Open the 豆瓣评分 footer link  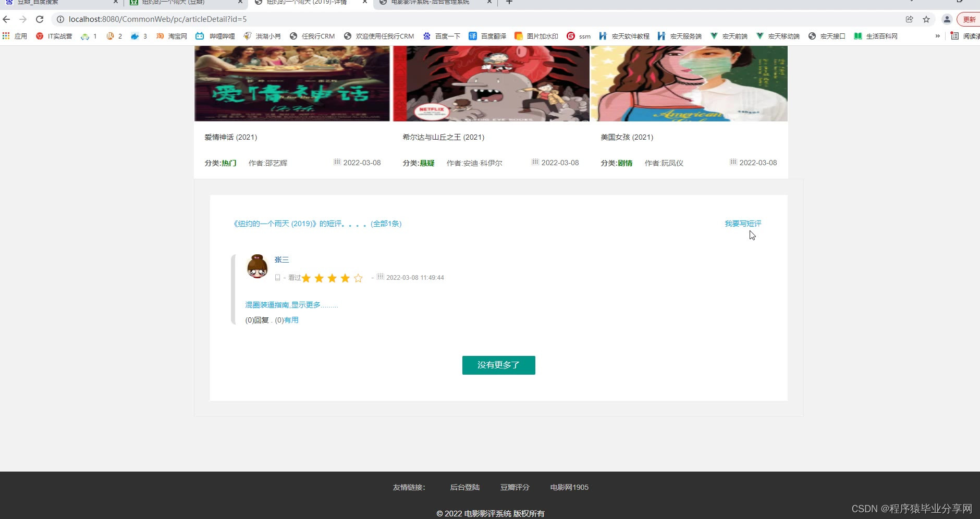pyautogui.click(x=515, y=487)
